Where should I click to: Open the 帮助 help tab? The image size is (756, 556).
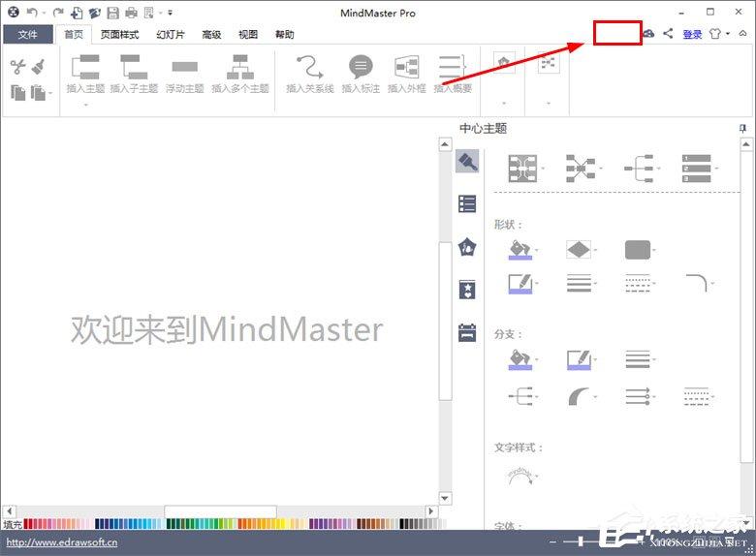tap(284, 34)
